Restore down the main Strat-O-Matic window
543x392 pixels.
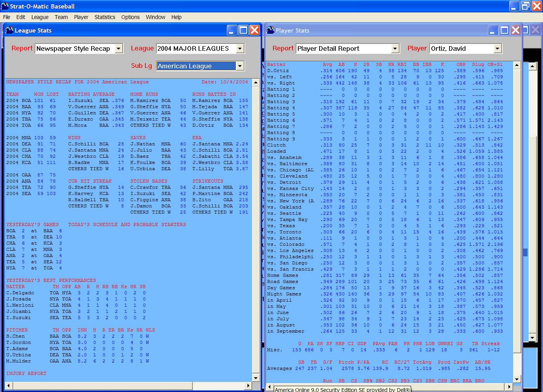click(526, 6)
